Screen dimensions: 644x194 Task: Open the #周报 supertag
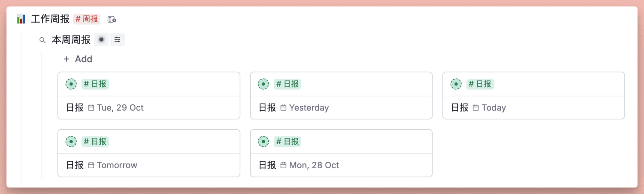(x=87, y=19)
